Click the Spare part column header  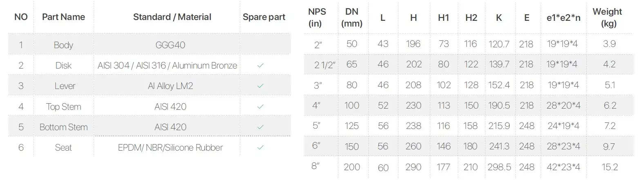pos(264,17)
